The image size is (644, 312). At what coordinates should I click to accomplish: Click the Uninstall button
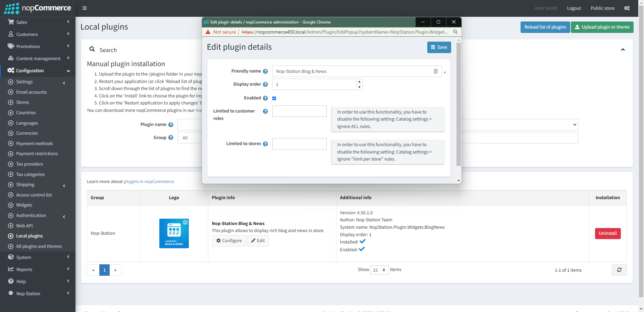pyautogui.click(x=608, y=233)
